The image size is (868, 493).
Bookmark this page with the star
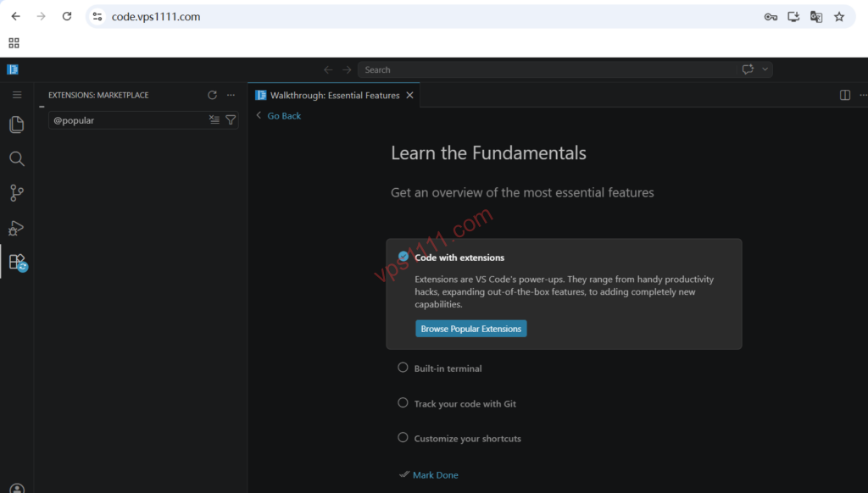pyautogui.click(x=839, y=17)
